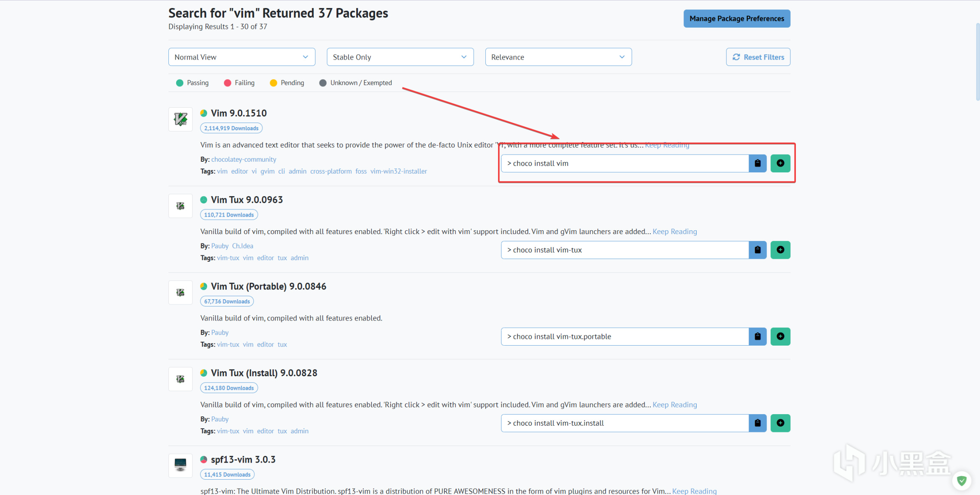Open the spf13-vim package icon

pyautogui.click(x=180, y=465)
